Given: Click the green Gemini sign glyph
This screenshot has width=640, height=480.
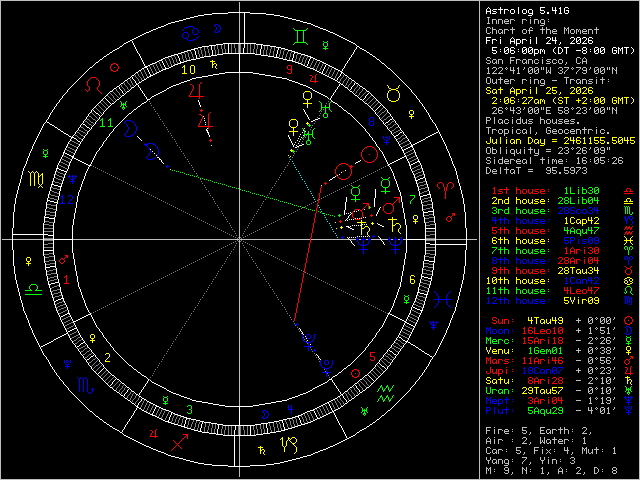Looking at the screenshot, I should (299, 34).
